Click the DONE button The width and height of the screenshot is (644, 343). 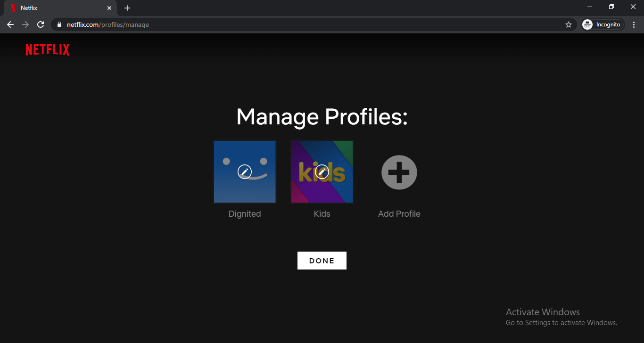[322, 261]
